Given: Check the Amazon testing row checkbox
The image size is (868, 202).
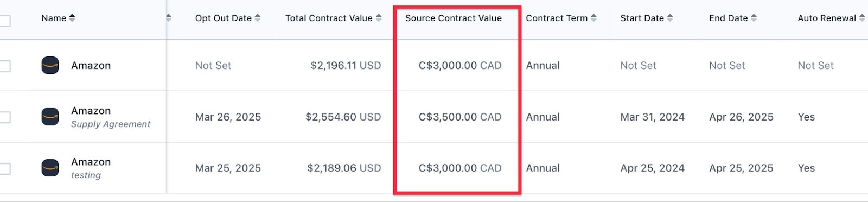Looking at the screenshot, I should 5,169.
